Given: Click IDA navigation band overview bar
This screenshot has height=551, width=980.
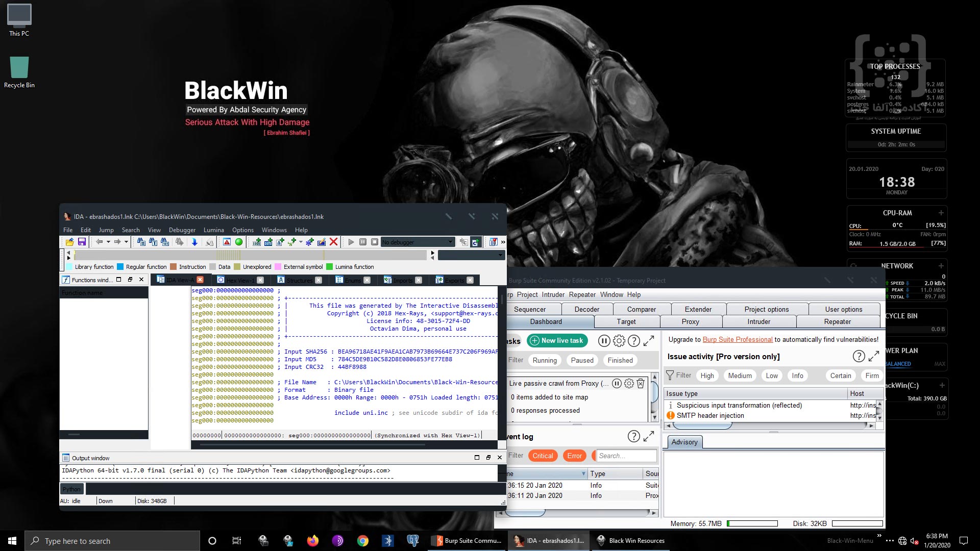Looking at the screenshot, I should (x=251, y=255).
